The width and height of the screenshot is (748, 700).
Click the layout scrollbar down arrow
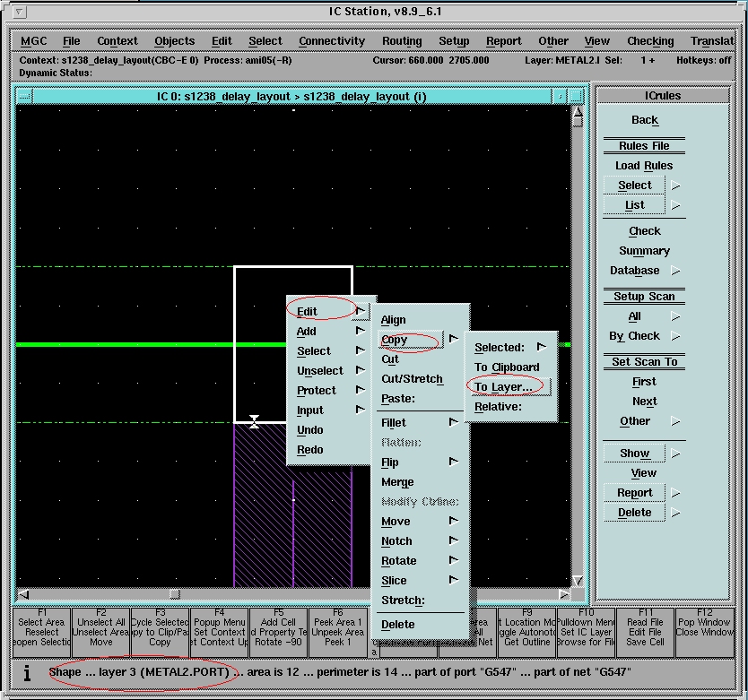pos(578,581)
